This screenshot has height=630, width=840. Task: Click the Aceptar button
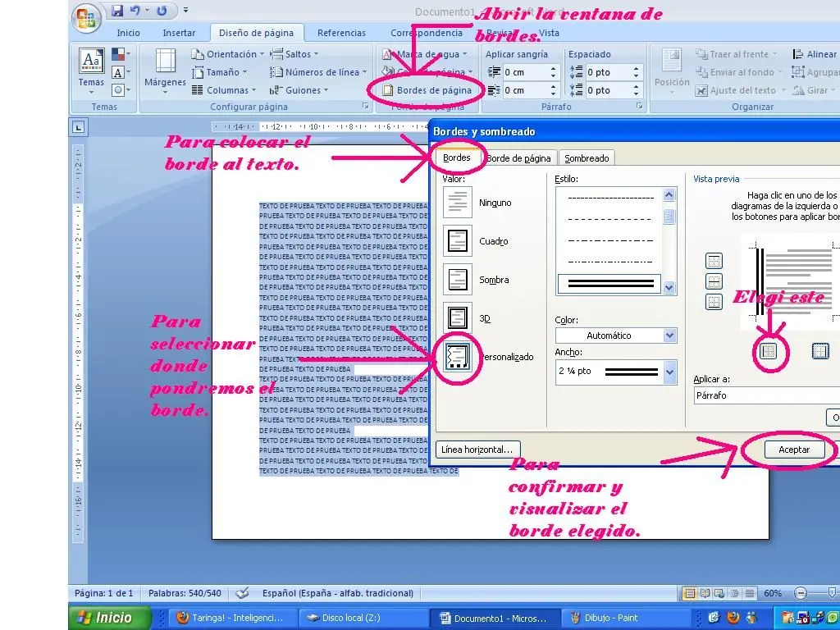(794, 450)
